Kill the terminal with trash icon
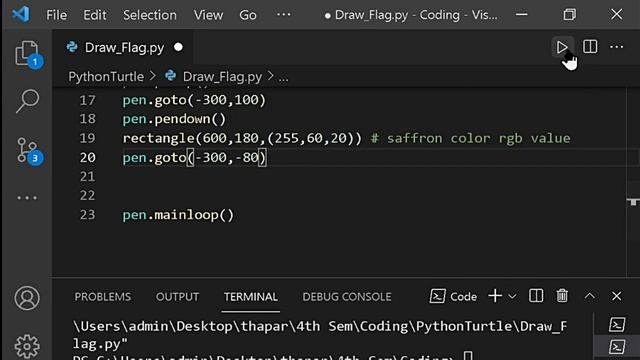Screen dimensions: 640x360 click(x=562, y=296)
